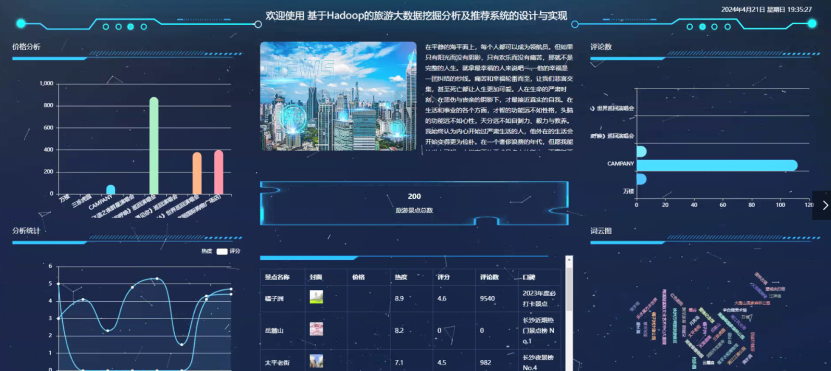Click the city skyline banner image
The height and width of the screenshot is (371, 831).
[338, 96]
